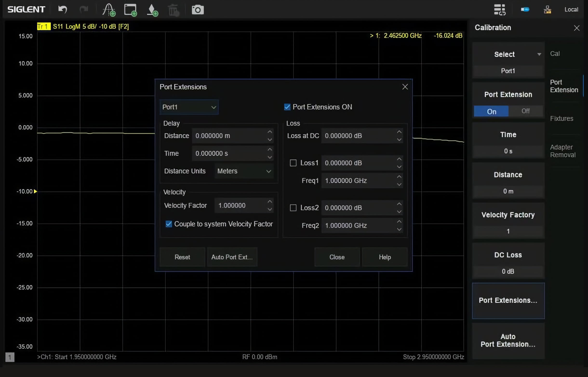
Task: Increase Freq1 value with up arrow
Action: coord(399,176)
